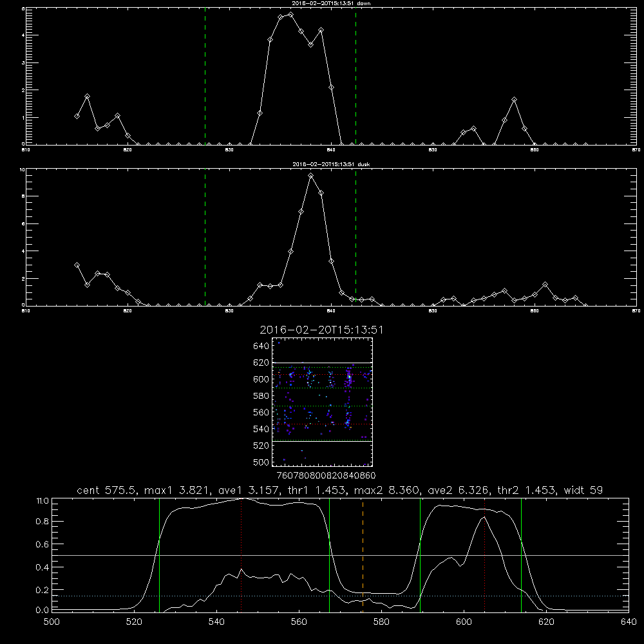Select the highest diamond marker in the dawn plot

pyautogui.click(x=291, y=15)
